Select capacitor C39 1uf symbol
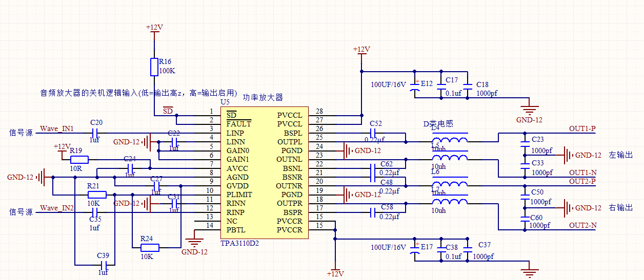This screenshot has width=644, height=280. pos(104,265)
